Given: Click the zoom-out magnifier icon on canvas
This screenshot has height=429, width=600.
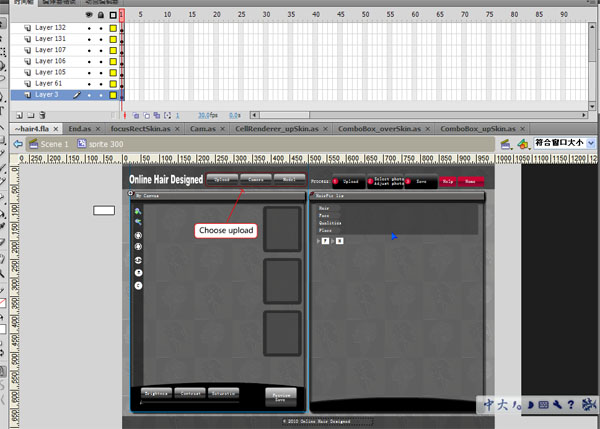Looking at the screenshot, I should 138,222.
